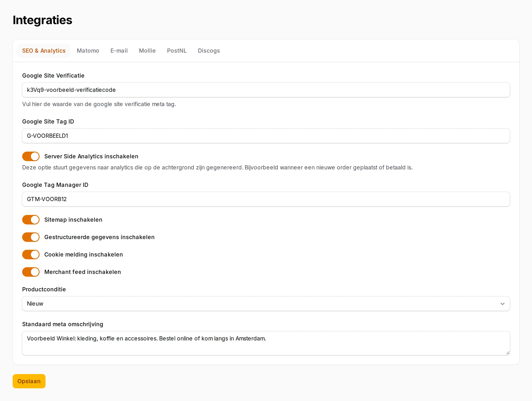Turn off Gestructureerde gegevens inschakelen

click(31, 237)
